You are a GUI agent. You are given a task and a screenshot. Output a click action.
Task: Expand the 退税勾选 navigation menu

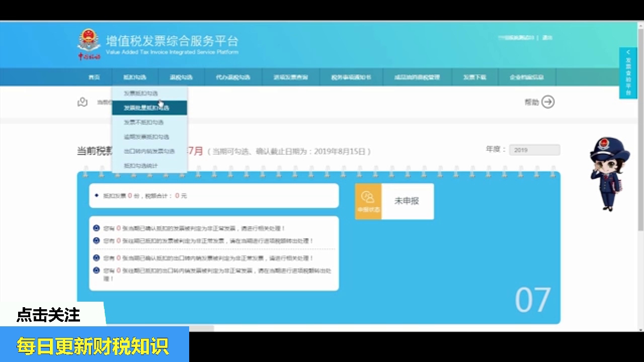tap(182, 77)
